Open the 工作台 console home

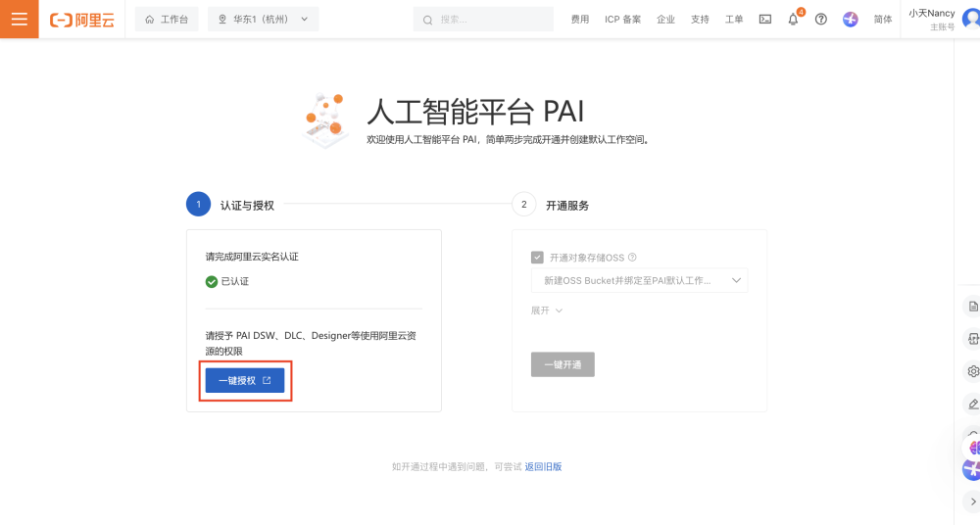point(167,20)
